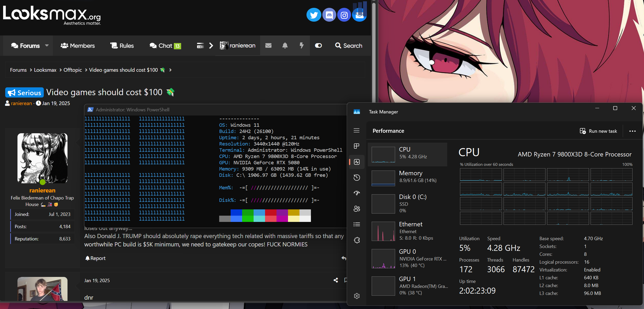Open the Members nav item
The height and width of the screenshot is (309, 644).
[78, 46]
